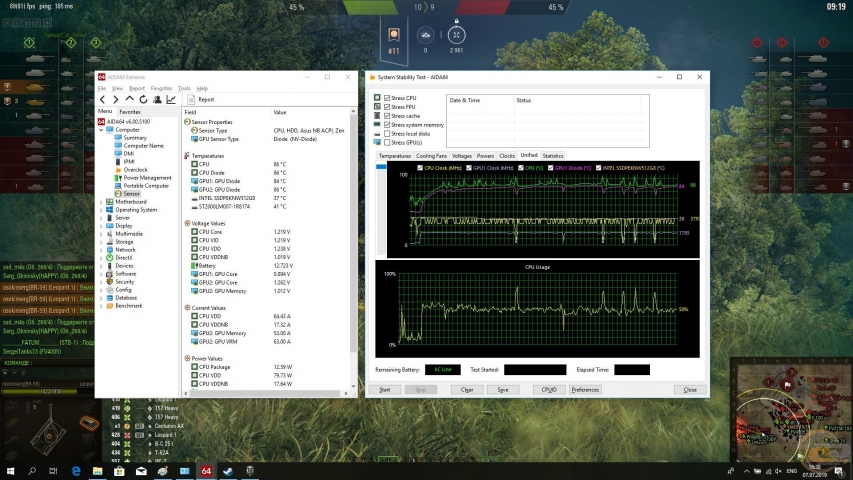
Task: Click the Save button
Action: pyautogui.click(x=503, y=390)
